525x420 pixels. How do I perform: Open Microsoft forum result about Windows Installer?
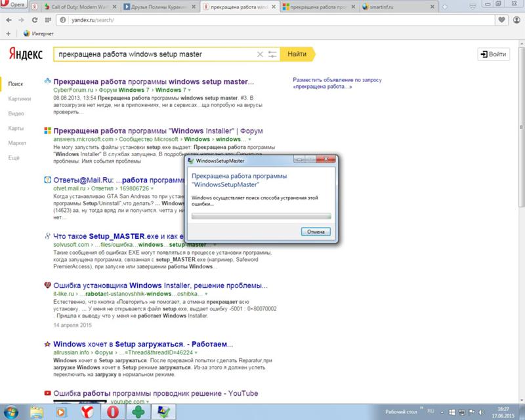[x=158, y=131]
